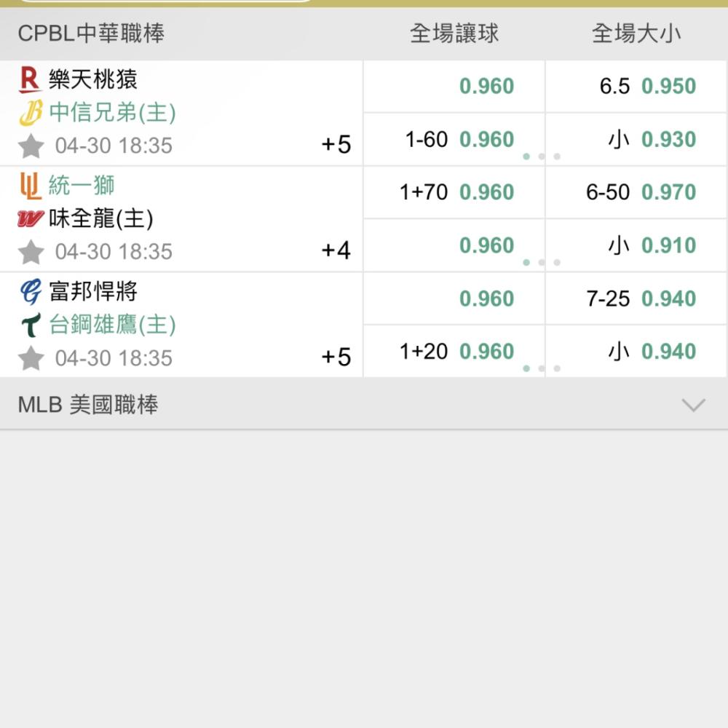Favorite the 樂天桃猿 vs 中信兄弟 match star
The image size is (728, 728).
tap(31, 146)
